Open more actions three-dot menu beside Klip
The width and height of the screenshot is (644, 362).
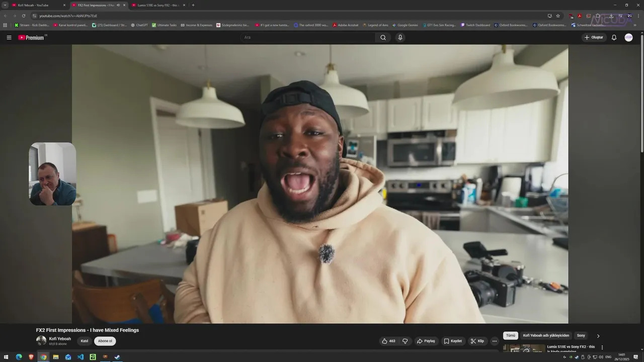494,341
